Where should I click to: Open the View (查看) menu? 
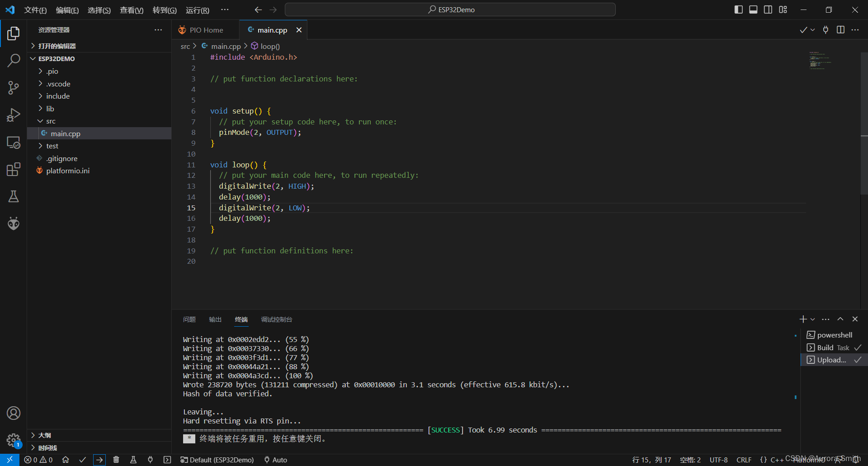[132, 10]
